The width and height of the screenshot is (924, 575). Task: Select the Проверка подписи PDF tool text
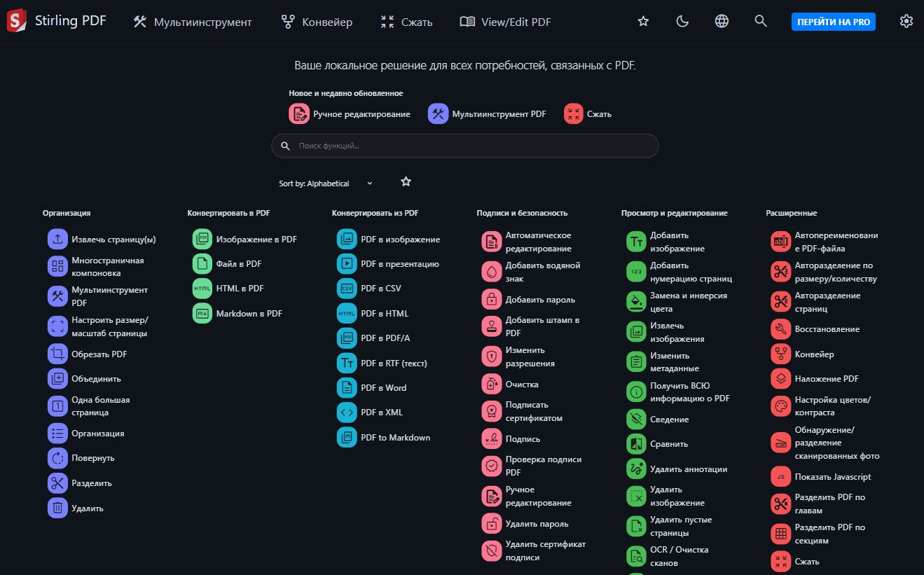[x=544, y=466]
